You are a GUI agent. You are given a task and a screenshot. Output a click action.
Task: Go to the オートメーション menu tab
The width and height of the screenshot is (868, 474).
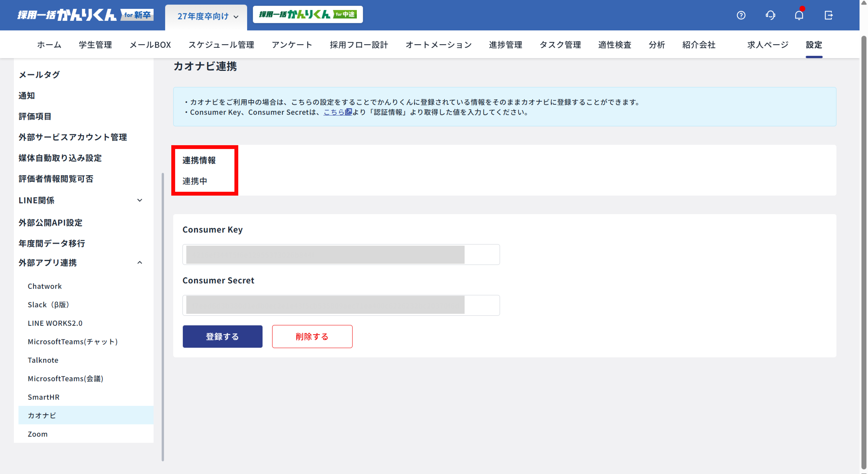tap(438, 44)
